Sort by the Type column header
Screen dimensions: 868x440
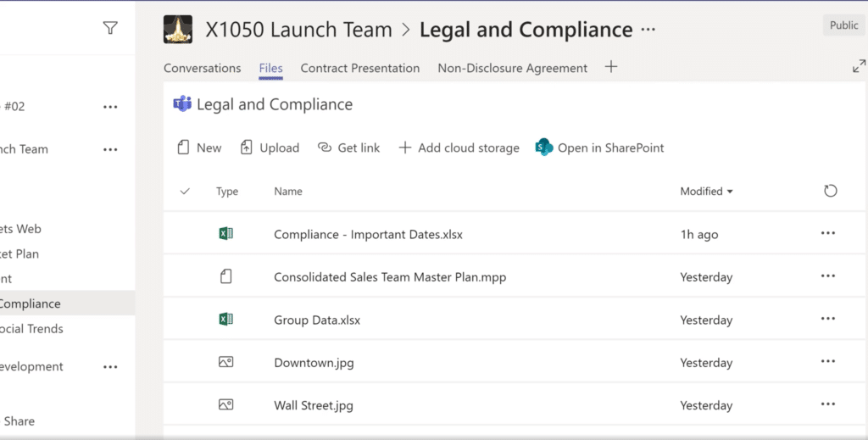point(227,191)
